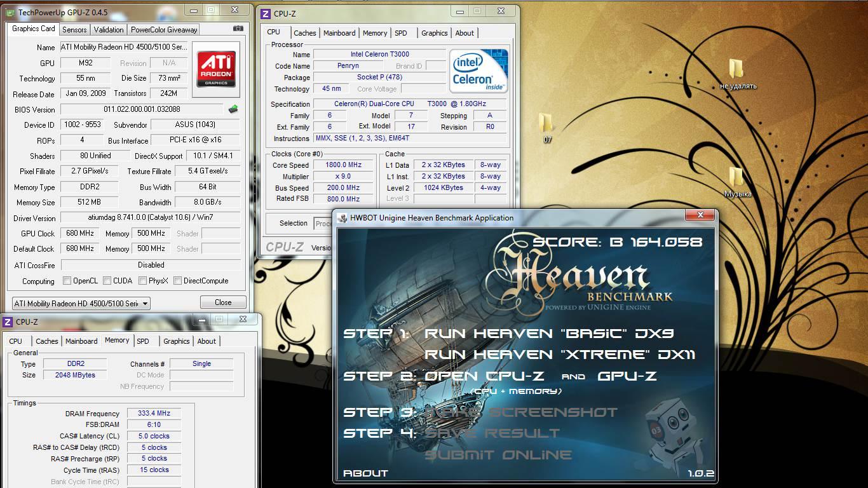868x488 pixels.
Task: Open About tab in CPU-Z window showing Memory tab
Action: coord(207,341)
